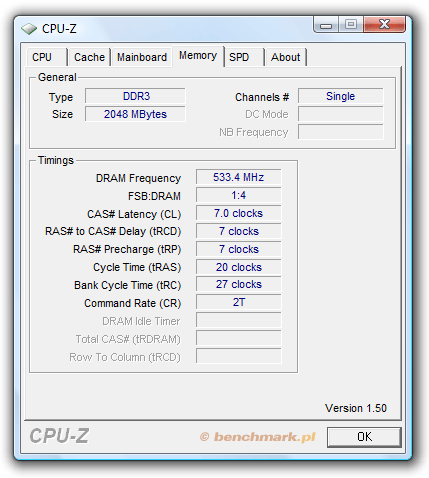The height and width of the screenshot is (478, 429).
Task: Go to the SPD tab
Action: point(244,57)
